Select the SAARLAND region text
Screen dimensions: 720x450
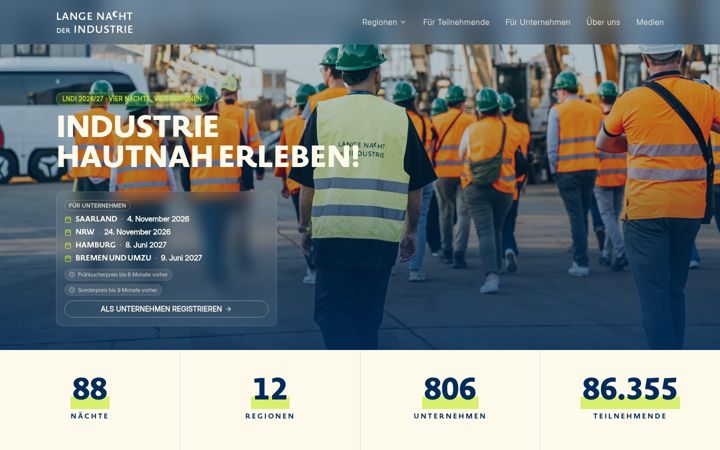point(96,219)
